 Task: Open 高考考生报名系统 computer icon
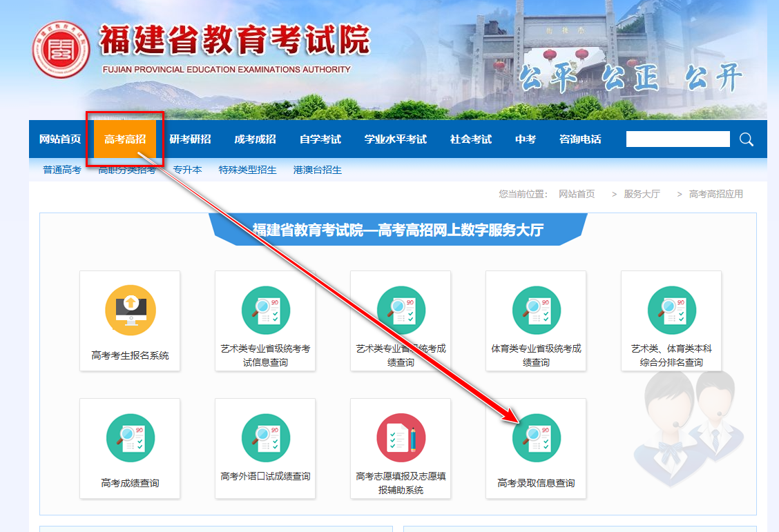point(131,311)
